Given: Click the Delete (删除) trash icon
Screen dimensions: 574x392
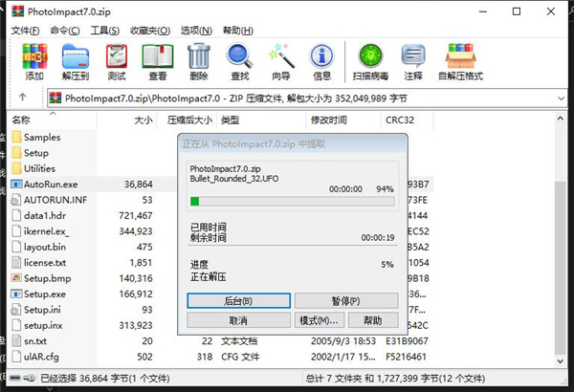Looking at the screenshot, I should [199, 56].
